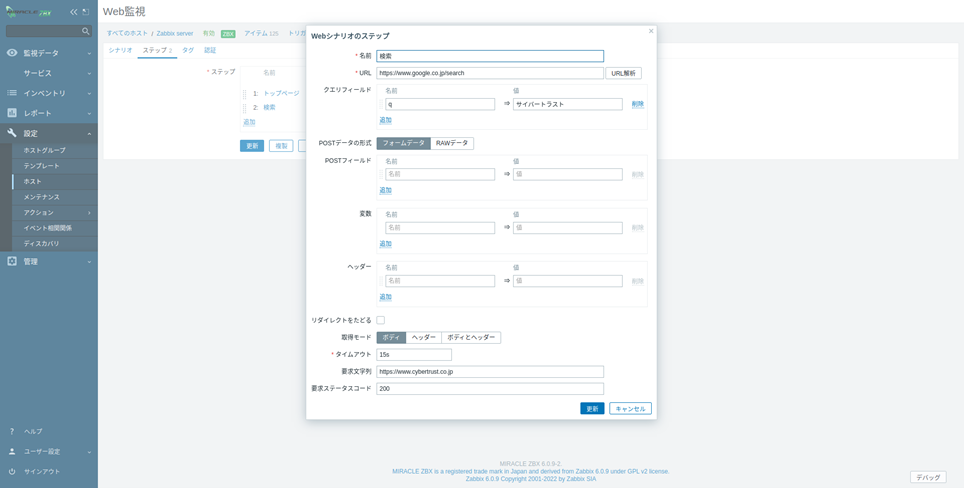Open メンテナンス in the 設定 submenu

tap(42, 197)
